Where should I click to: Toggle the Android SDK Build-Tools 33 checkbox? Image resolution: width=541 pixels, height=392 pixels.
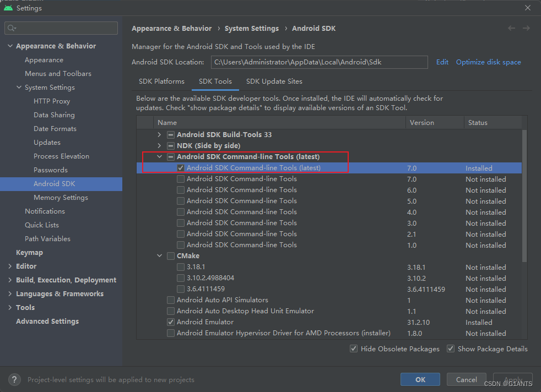[170, 135]
